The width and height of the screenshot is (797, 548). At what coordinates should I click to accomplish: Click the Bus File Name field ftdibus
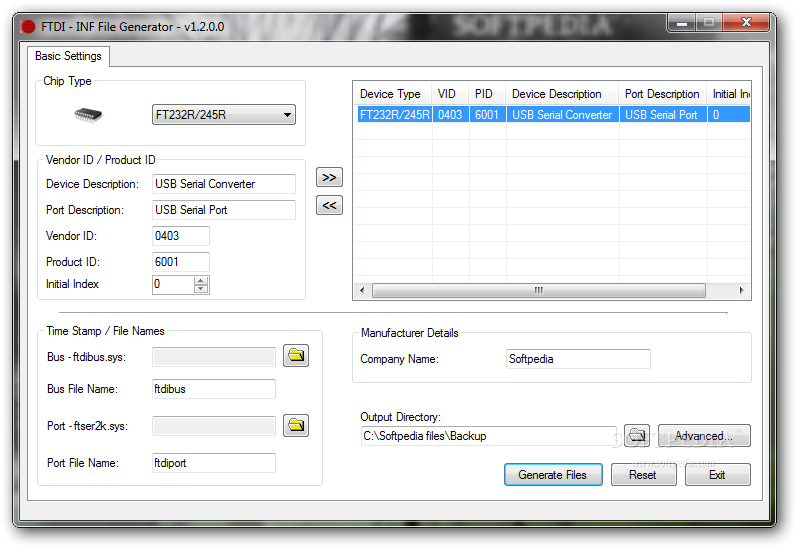point(213,389)
